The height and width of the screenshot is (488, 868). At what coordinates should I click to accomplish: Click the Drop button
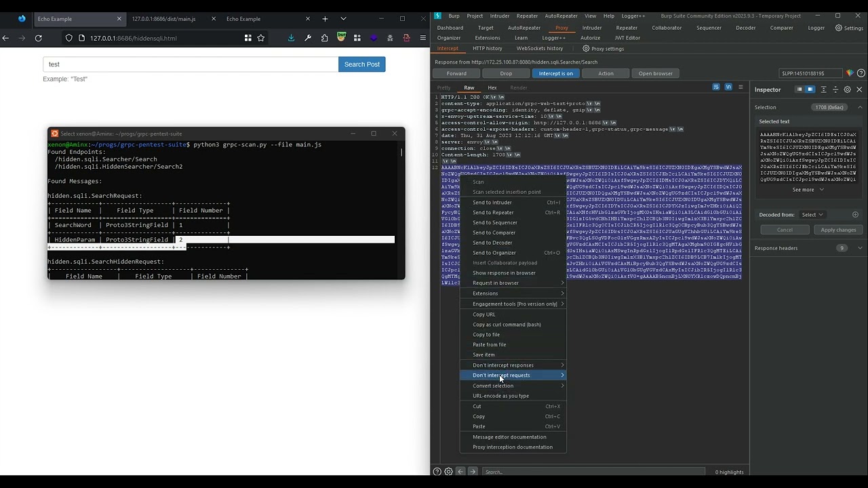pos(506,73)
